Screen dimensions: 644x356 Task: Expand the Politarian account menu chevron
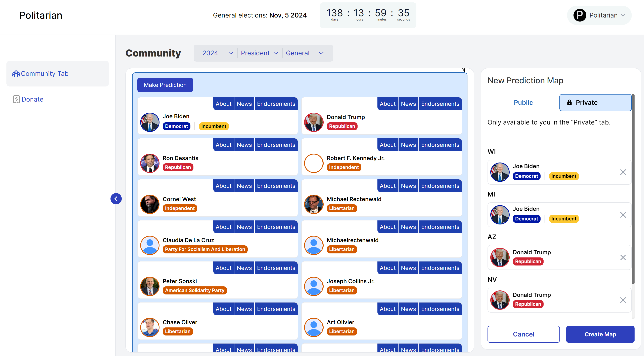623,15
